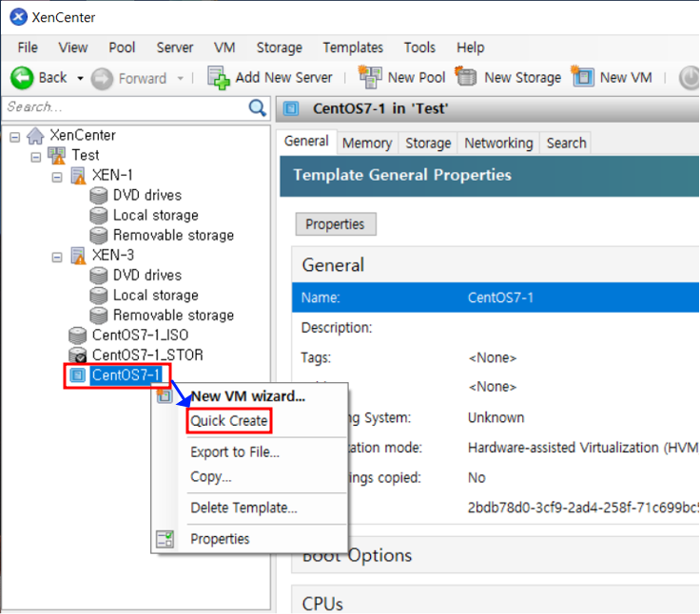Image resolution: width=700 pixels, height=614 pixels.
Task: Open the VM menu
Action: 224,48
